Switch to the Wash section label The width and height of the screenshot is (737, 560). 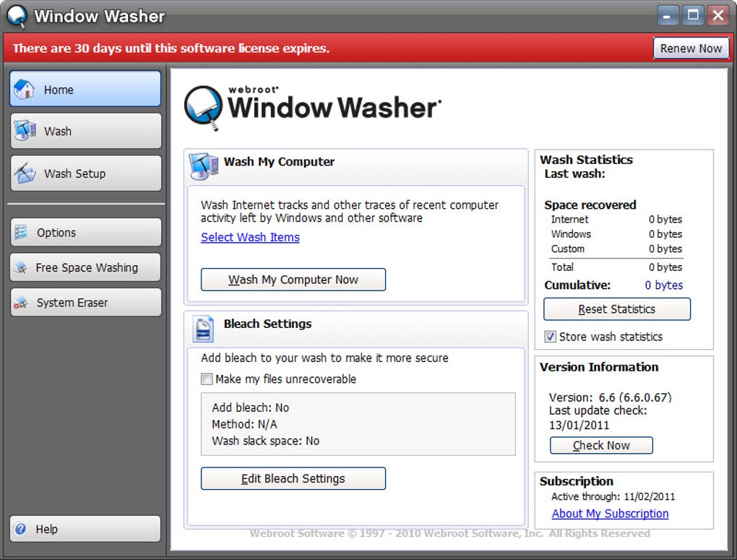pos(58,132)
